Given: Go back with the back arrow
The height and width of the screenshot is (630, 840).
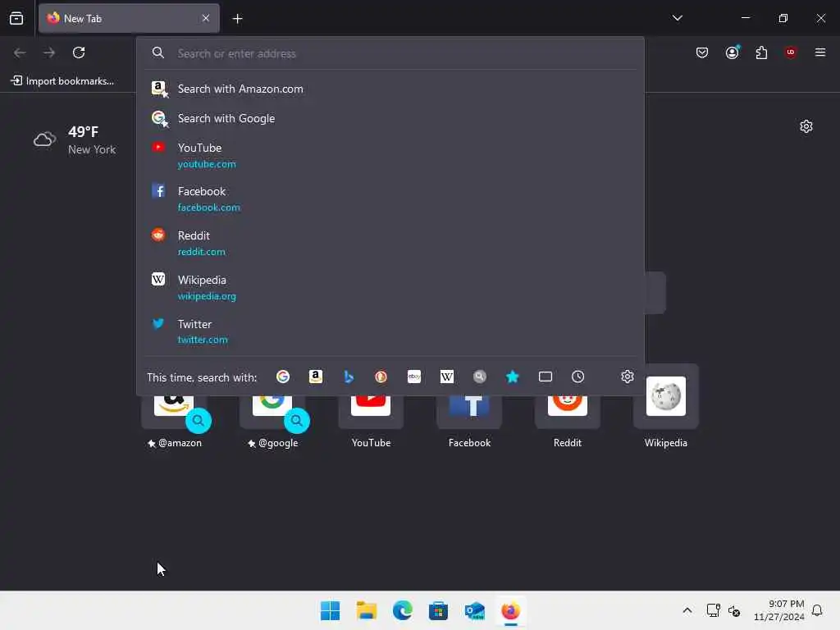Looking at the screenshot, I should point(20,52).
